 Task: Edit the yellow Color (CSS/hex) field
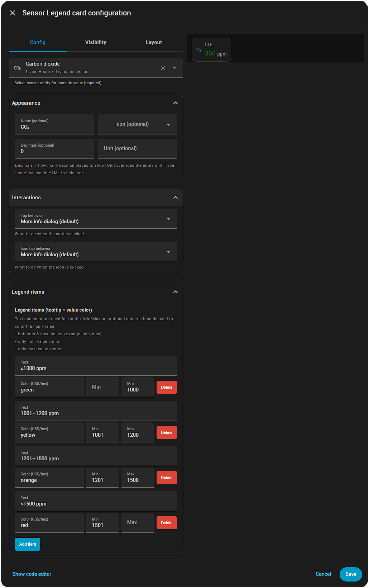(49, 432)
